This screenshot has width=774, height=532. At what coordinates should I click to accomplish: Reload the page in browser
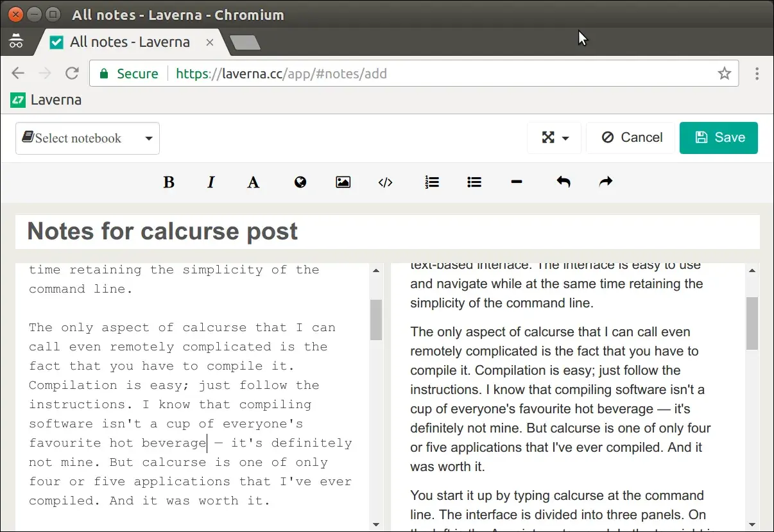[72, 74]
